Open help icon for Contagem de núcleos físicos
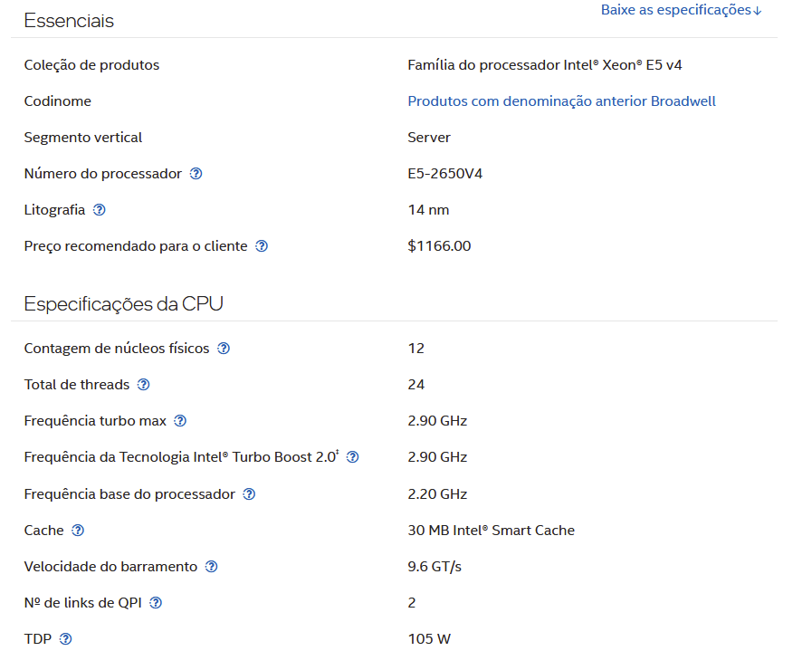This screenshot has height=670, width=812. 224,348
